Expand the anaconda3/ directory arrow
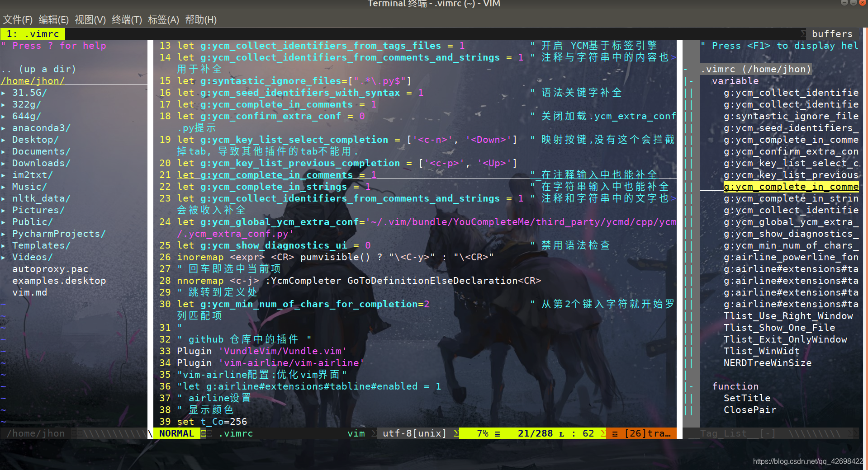 (x=4, y=128)
